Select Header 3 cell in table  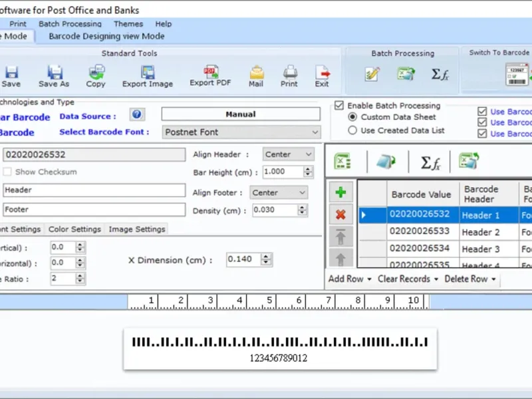(x=489, y=249)
